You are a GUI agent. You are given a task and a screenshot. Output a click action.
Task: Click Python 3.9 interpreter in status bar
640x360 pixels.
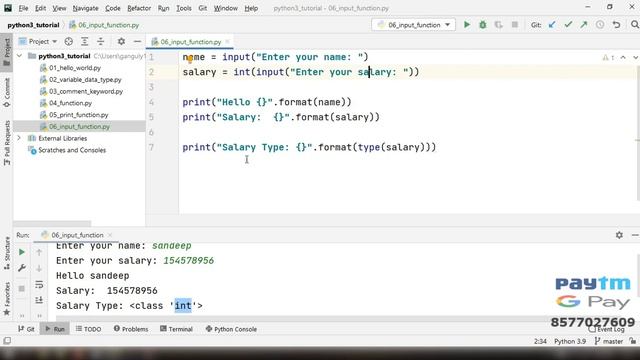tap(570, 341)
